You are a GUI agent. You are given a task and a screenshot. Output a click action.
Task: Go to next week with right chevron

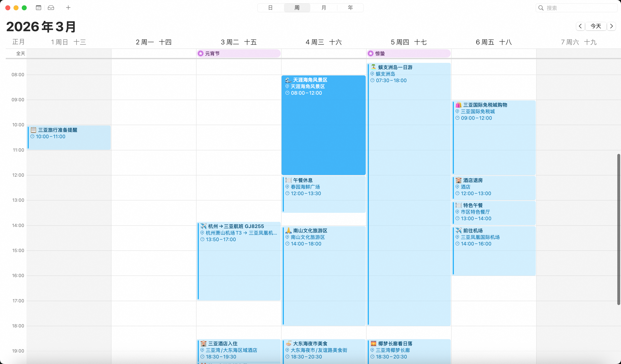click(x=611, y=26)
